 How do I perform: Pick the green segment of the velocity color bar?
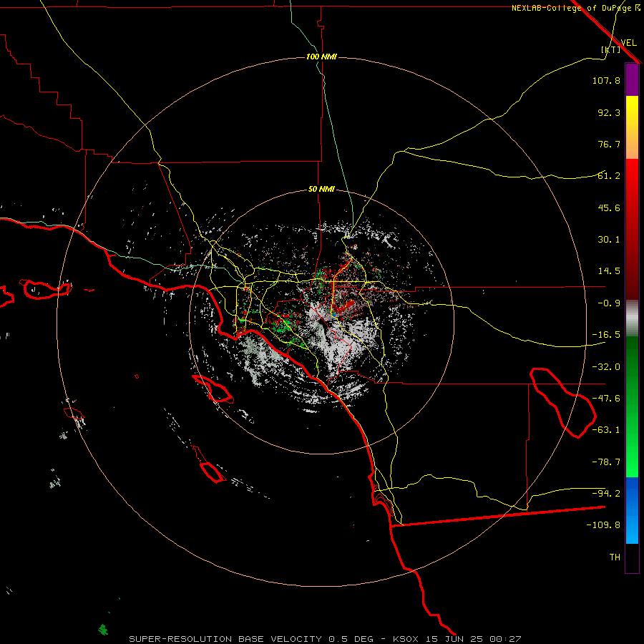[x=632, y=406]
